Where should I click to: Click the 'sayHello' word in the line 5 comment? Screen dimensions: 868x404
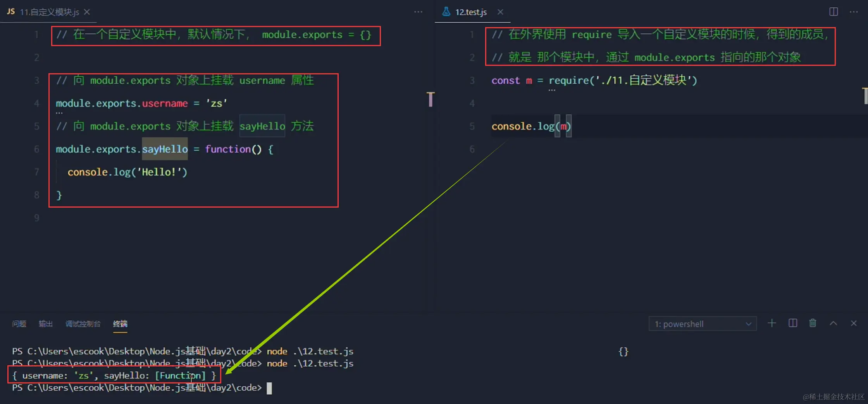262,126
